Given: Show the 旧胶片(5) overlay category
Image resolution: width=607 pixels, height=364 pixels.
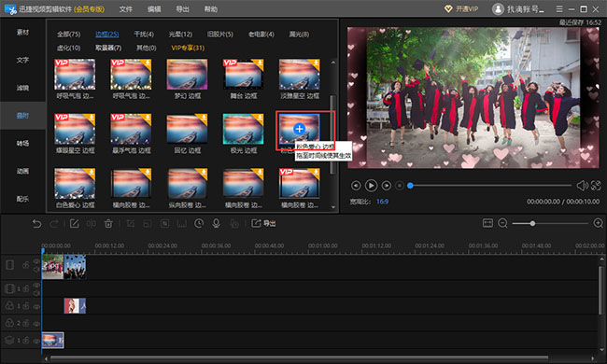Looking at the screenshot, I should pyautogui.click(x=220, y=34).
